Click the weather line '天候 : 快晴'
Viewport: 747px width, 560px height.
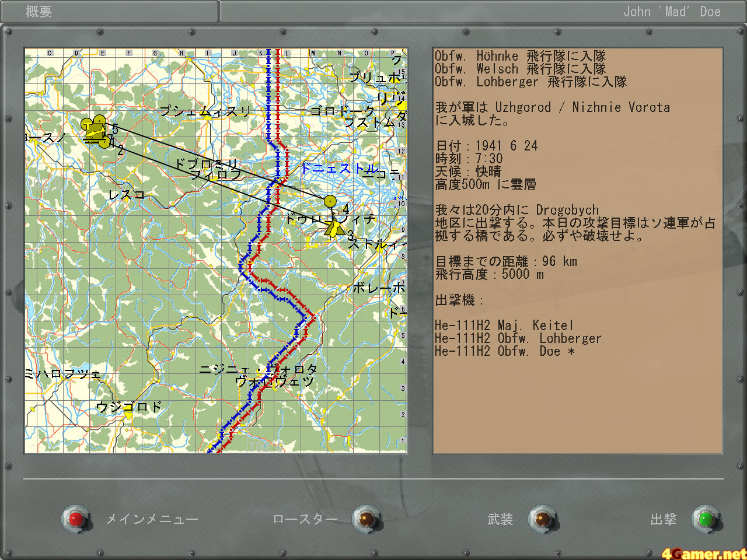click(x=469, y=171)
